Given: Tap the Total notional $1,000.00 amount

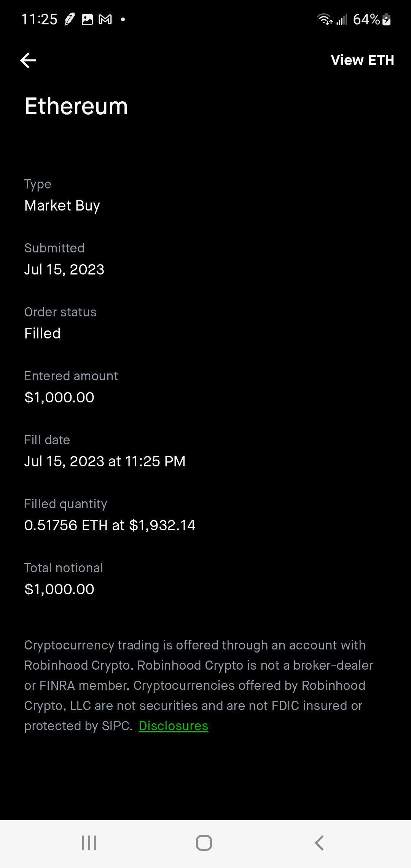Looking at the screenshot, I should pos(59,589).
